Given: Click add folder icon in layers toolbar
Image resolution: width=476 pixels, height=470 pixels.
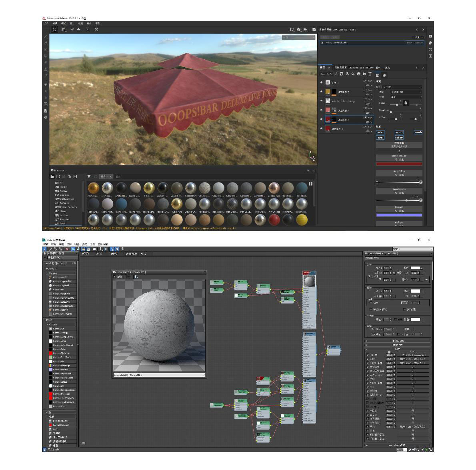Looking at the screenshot, I should coord(364,74).
